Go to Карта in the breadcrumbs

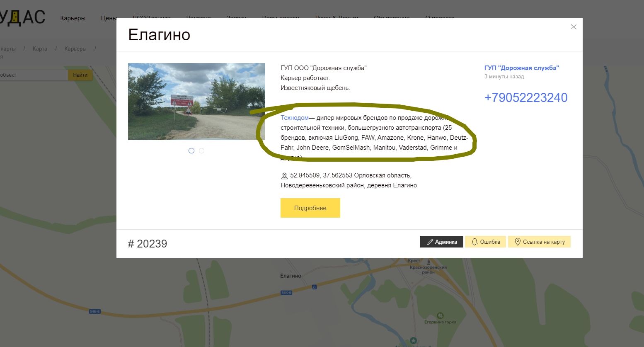(x=40, y=49)
